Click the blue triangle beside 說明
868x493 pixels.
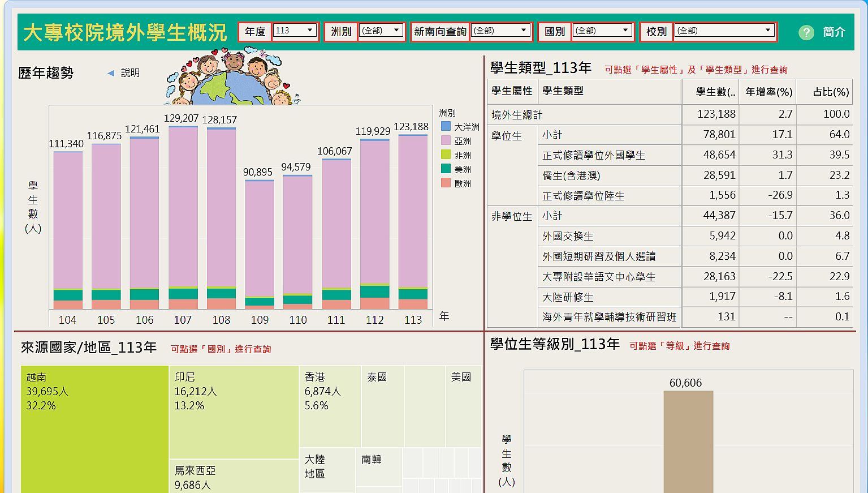click(x=111, y=73)
